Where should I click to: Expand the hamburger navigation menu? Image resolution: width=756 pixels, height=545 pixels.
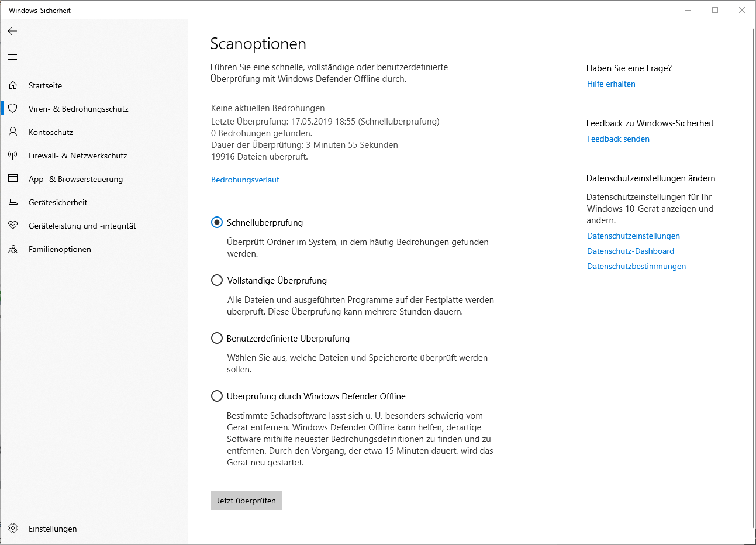(12, 57)
